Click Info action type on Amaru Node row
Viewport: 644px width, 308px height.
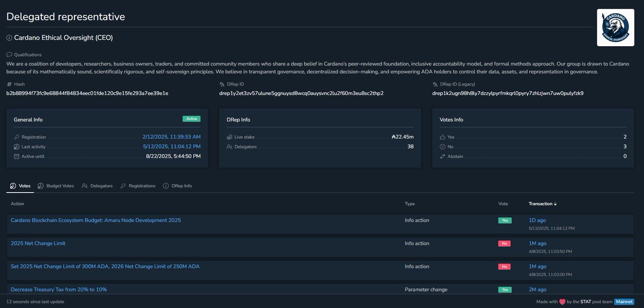(417, 221)
